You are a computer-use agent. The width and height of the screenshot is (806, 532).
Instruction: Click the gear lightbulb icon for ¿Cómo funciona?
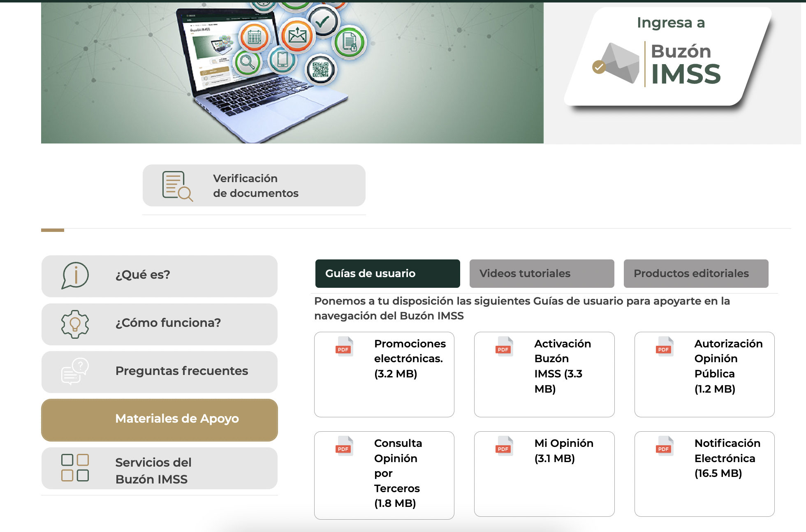(x=75, y=324)
